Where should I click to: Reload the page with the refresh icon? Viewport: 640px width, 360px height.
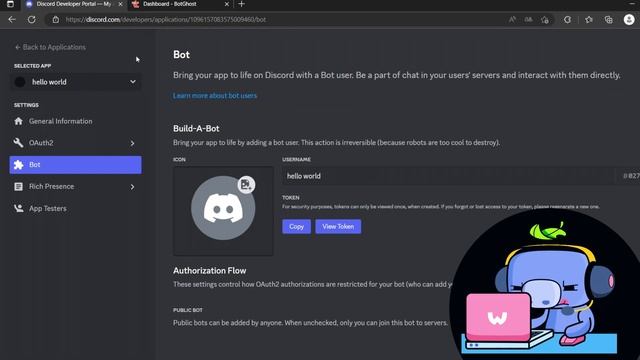[31, 20]
